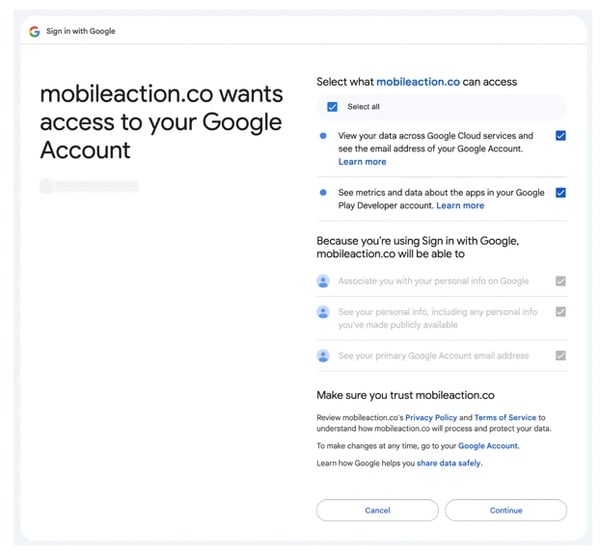Click the profile icon beside 'Associate you with your personal info'
Screen dimensions: 600x555
point(323,281)
